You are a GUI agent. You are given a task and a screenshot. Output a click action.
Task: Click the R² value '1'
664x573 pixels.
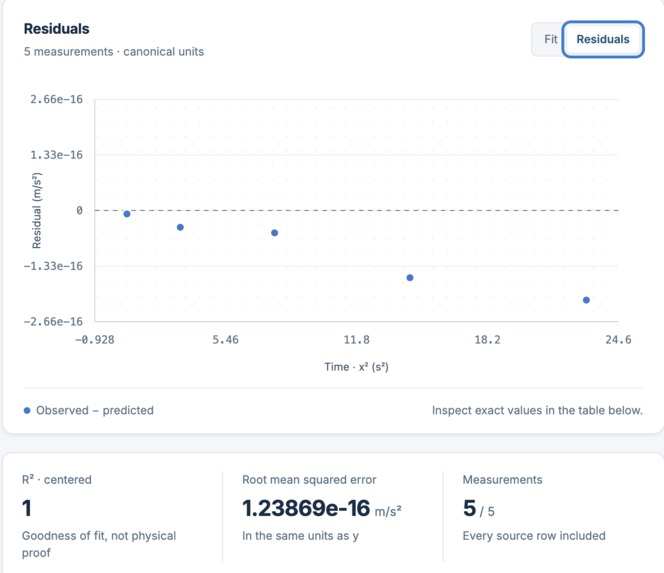pyautogui.click(x=27, y=508)
